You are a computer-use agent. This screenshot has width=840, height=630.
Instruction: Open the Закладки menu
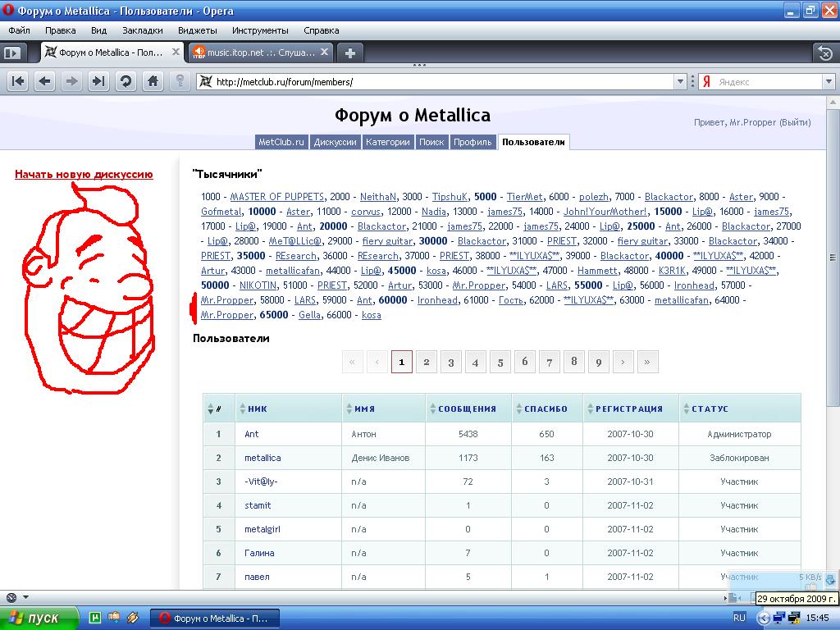click(x=142, y=30)
